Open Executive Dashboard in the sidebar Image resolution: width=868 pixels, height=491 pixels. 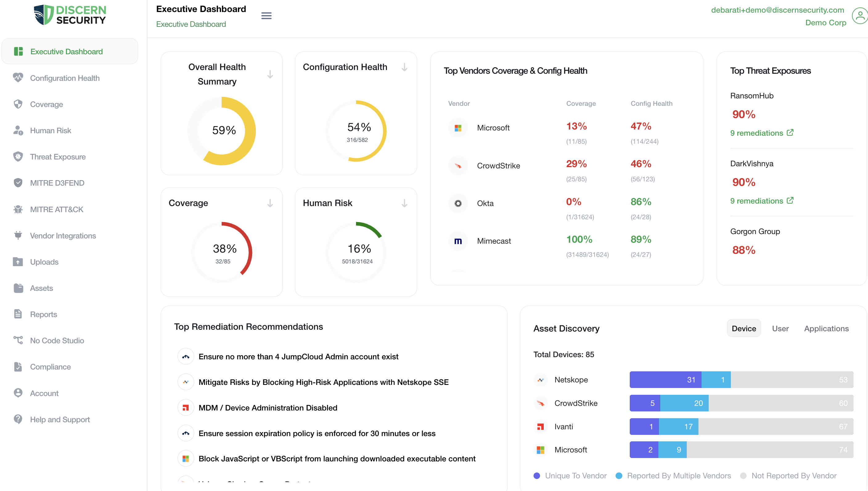[x=70, y=51]
